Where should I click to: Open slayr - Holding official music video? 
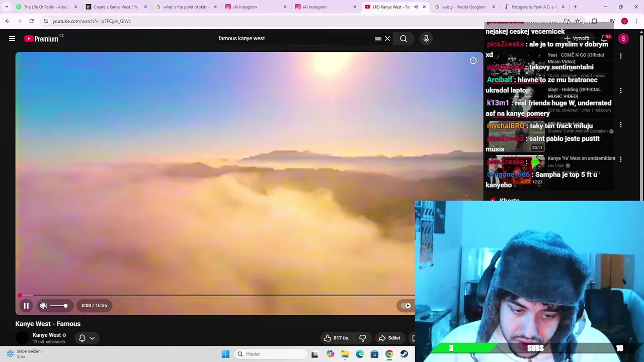tap(574, 93)
